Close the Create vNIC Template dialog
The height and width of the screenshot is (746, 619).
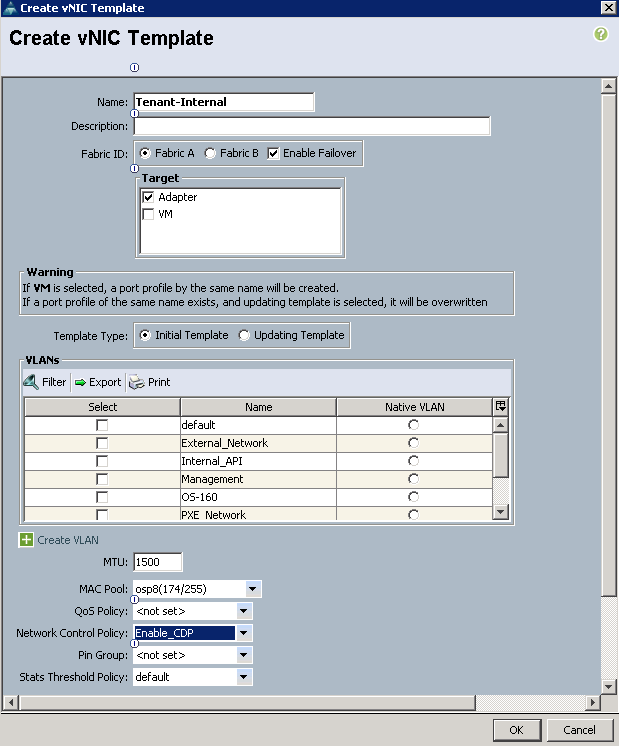(609, 8)
